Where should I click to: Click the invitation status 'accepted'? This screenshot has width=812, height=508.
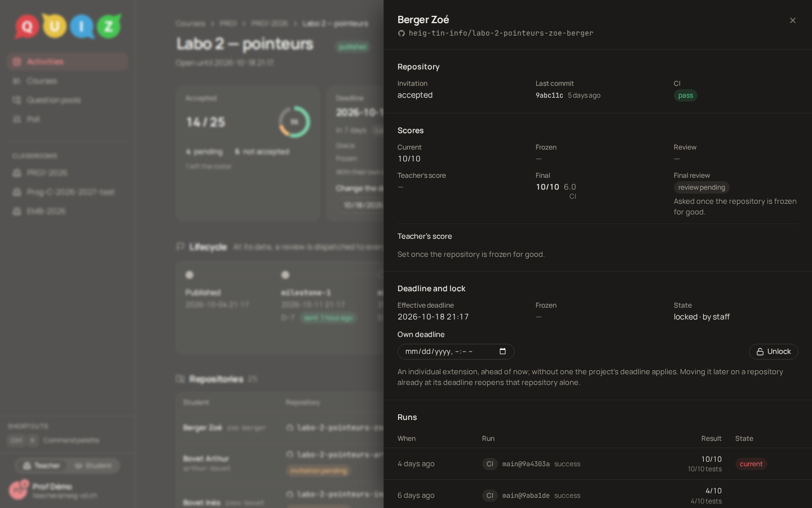pos(415,95)
